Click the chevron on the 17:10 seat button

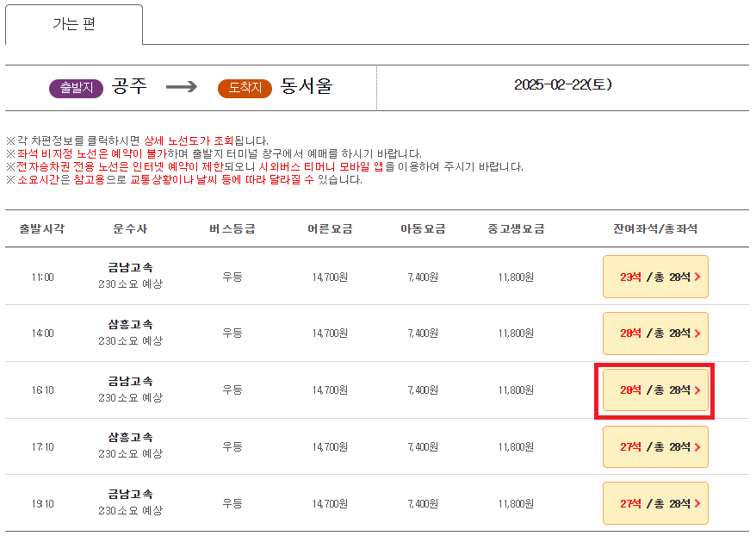click(x=697, y=446)
